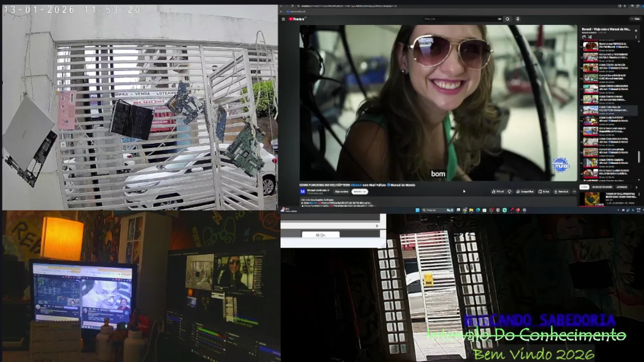
Task: Start voice search with the microphone icon
Action: (518, 19)
